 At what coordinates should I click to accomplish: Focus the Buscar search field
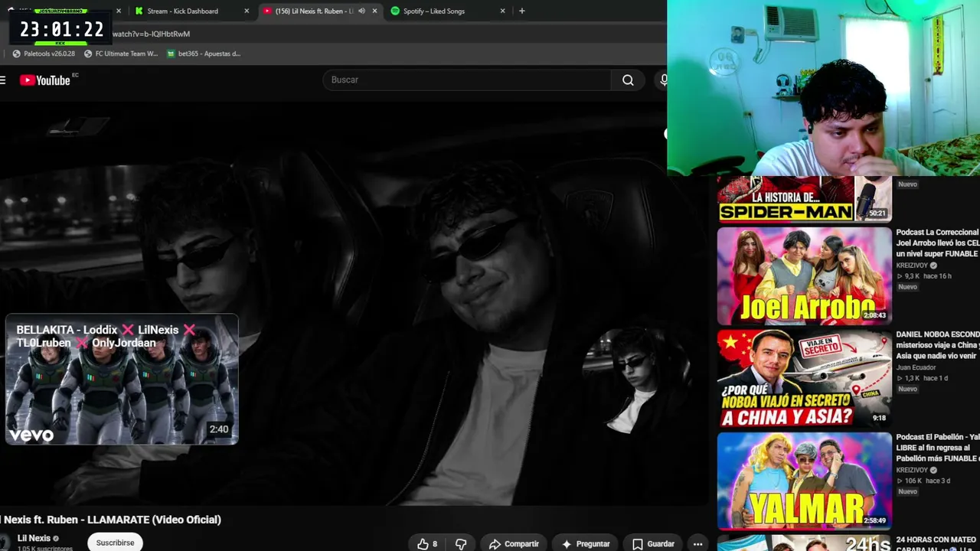click(x=467, y=80)
